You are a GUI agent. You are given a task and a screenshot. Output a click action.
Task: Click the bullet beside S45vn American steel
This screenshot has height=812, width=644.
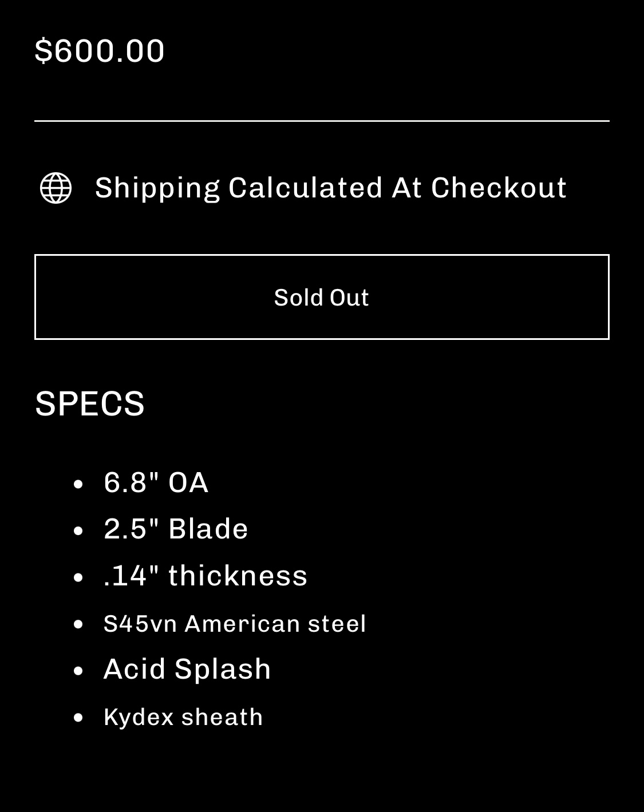click(79, 624)
